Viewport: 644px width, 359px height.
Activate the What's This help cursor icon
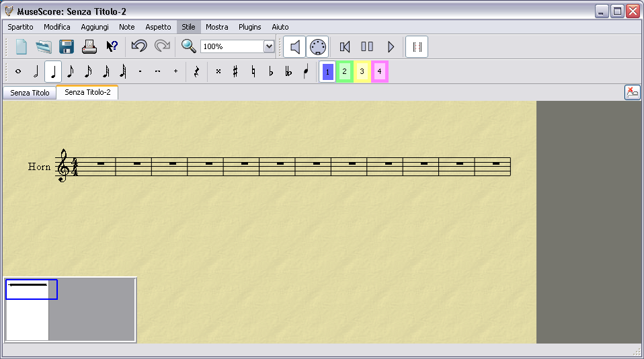(x=112, y=47)
